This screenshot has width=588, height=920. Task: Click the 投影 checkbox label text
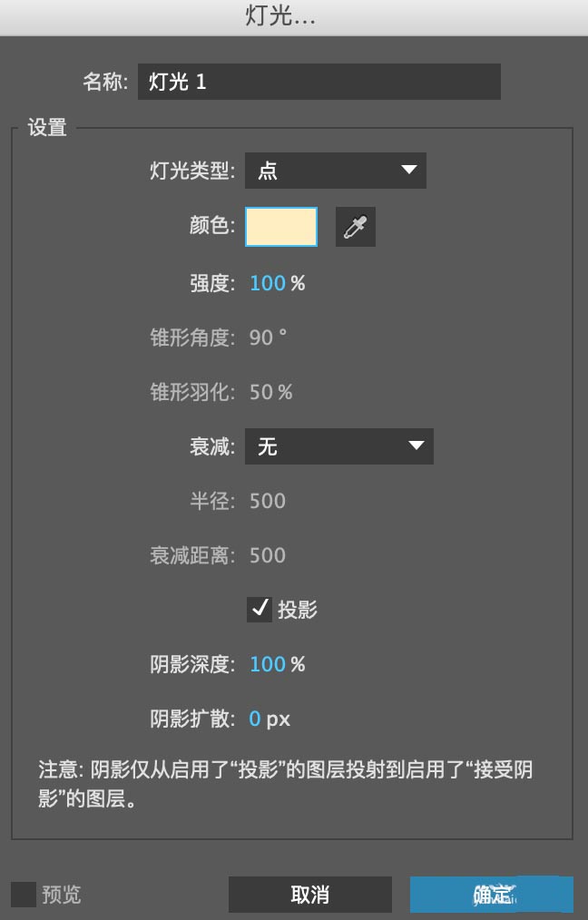298,609
